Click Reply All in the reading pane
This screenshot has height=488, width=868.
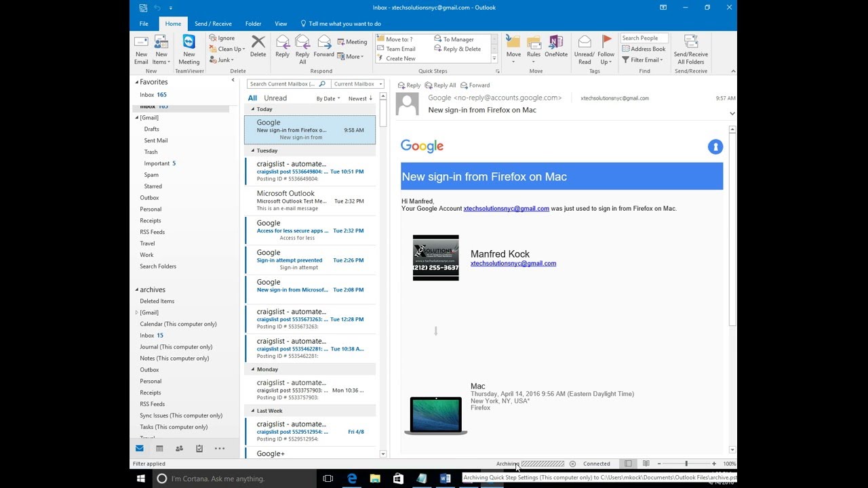(440, 85)
